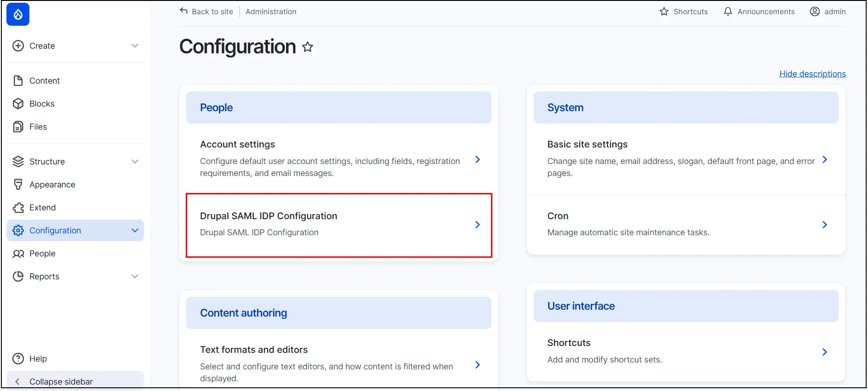This screenshot has height=391, width=868.
Task: Click the User interface section heading
Action: click(581, 306)
